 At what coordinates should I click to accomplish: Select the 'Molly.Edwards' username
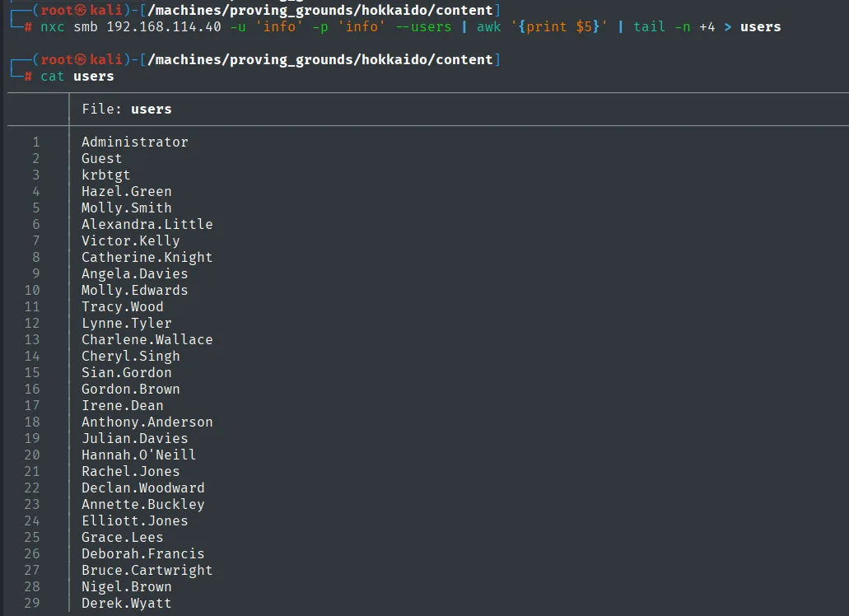[135, 290]
